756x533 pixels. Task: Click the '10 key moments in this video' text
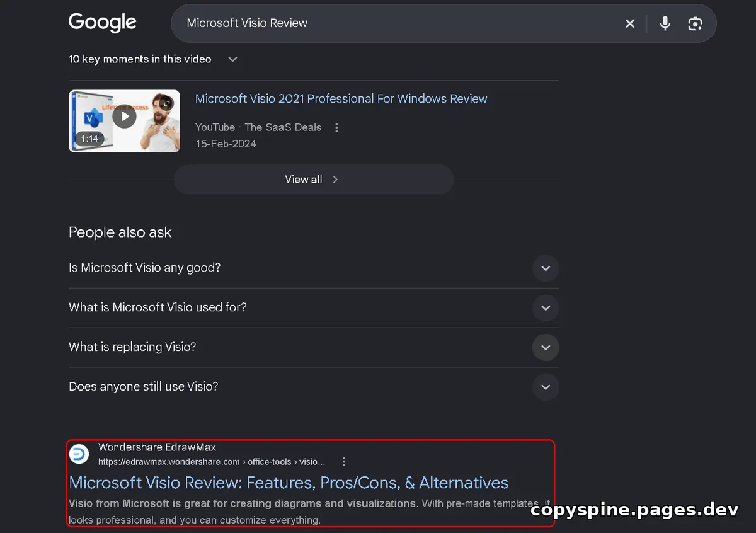pyautogui.click(x=140, y=59)
